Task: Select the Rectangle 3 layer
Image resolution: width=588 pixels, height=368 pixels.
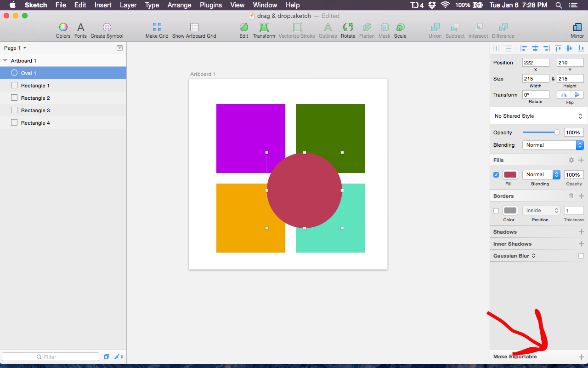Action: coord(63,110)
